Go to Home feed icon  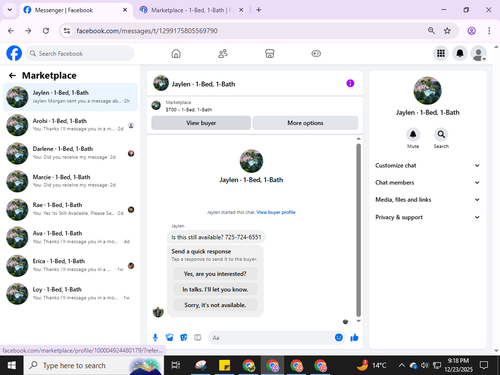[x=176, y=53]
